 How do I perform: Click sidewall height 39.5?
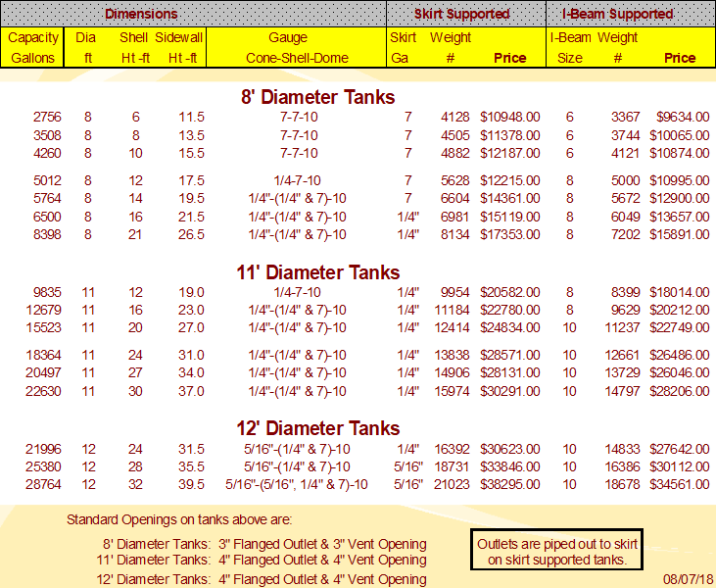(x=191, y=484)
